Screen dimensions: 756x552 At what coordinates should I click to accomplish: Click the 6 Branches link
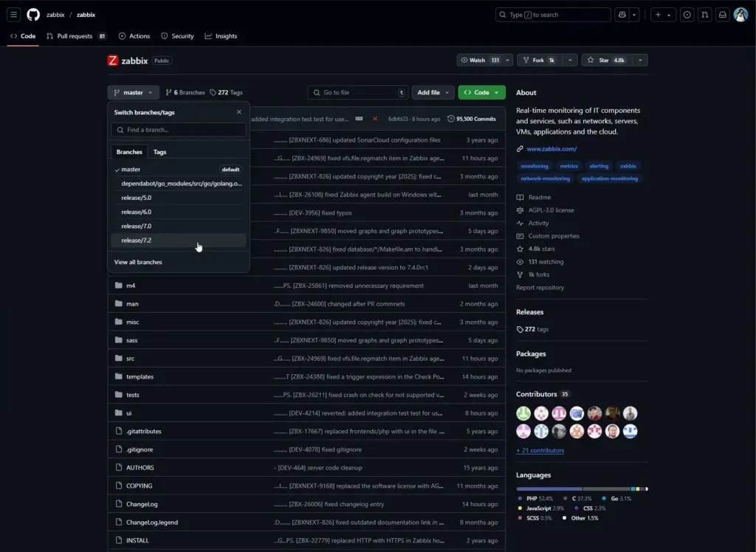(185, 92)
